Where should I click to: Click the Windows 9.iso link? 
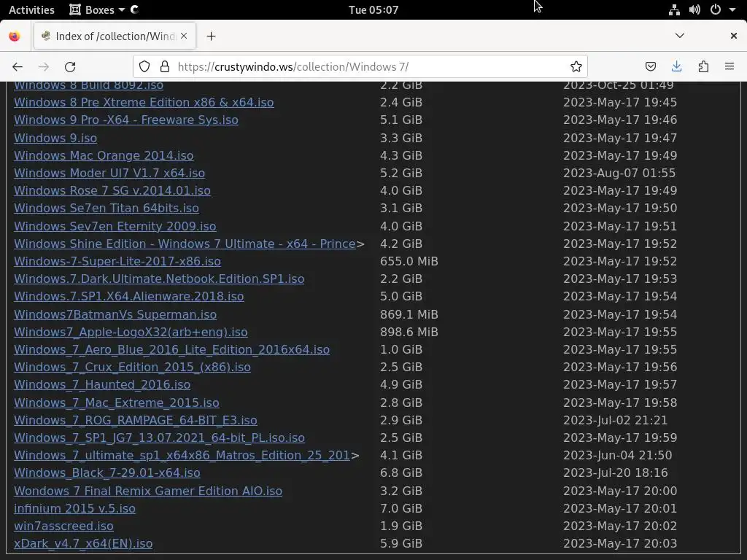click(55, 138)
